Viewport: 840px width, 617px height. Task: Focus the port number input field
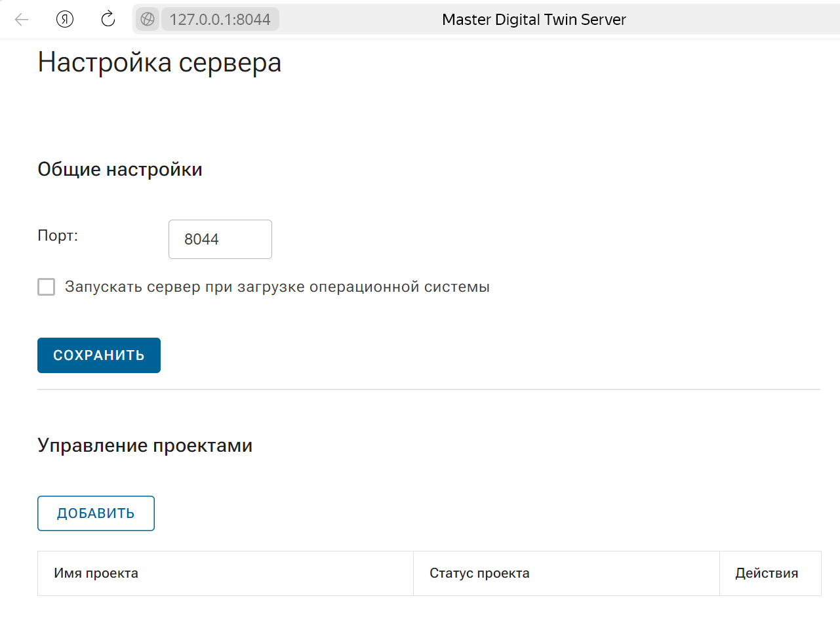220,239
